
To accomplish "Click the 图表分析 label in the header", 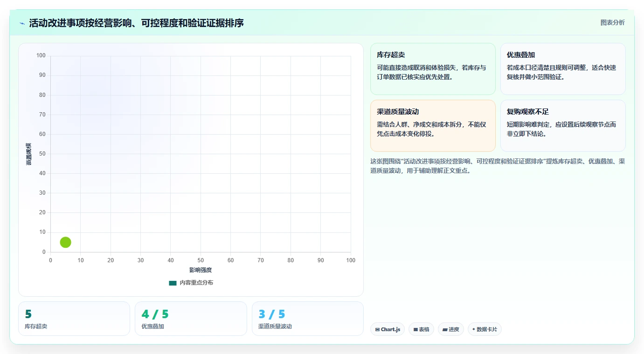I will pos(612,22).
